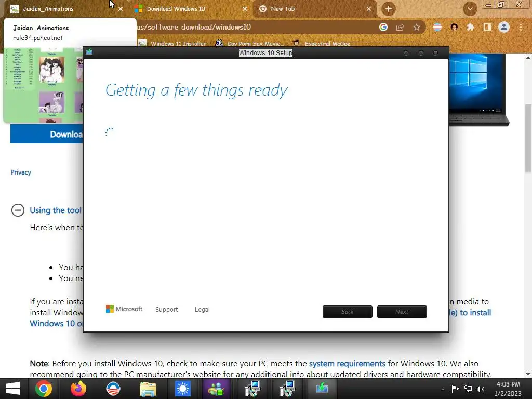
Task: Open the Chrome extensions puzzle icon
Action: 470,27
